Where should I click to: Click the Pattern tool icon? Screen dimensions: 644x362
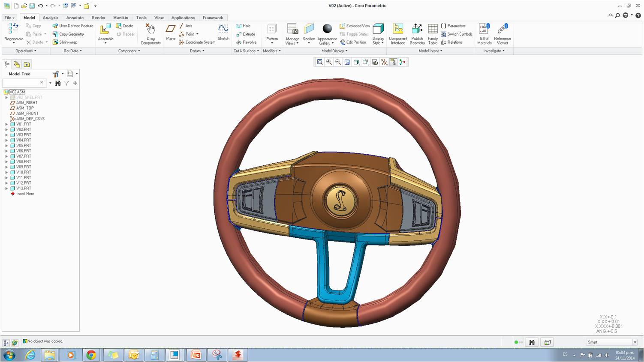[272, 29]
